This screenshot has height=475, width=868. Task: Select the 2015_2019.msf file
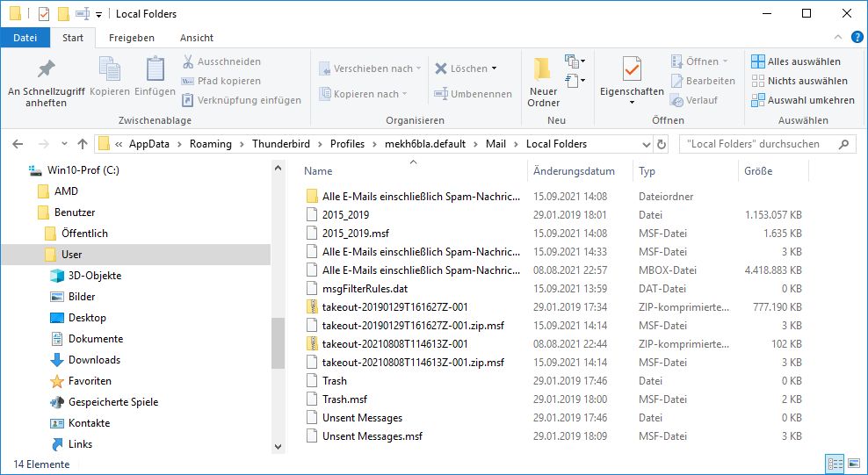click(356, 234)
